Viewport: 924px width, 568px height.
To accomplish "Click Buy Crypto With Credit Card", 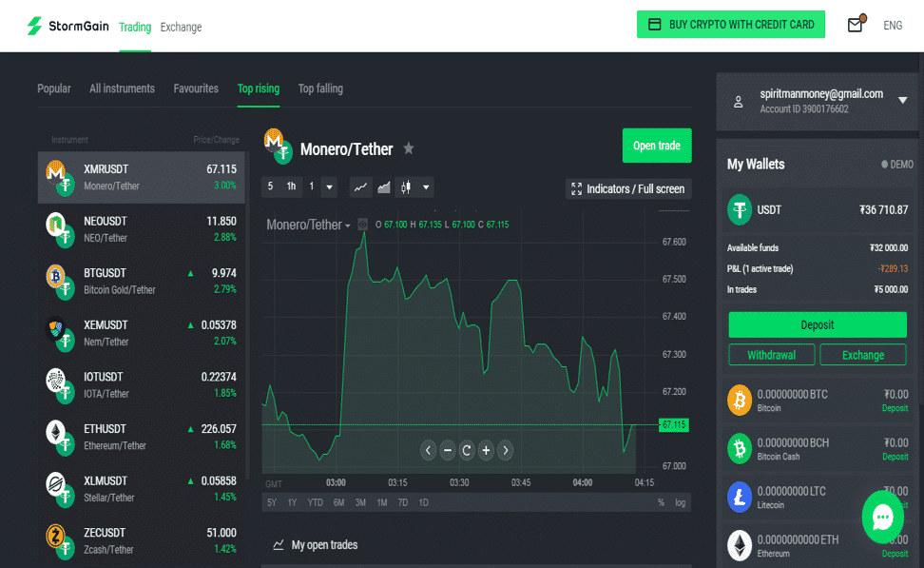I will [731, 24].
